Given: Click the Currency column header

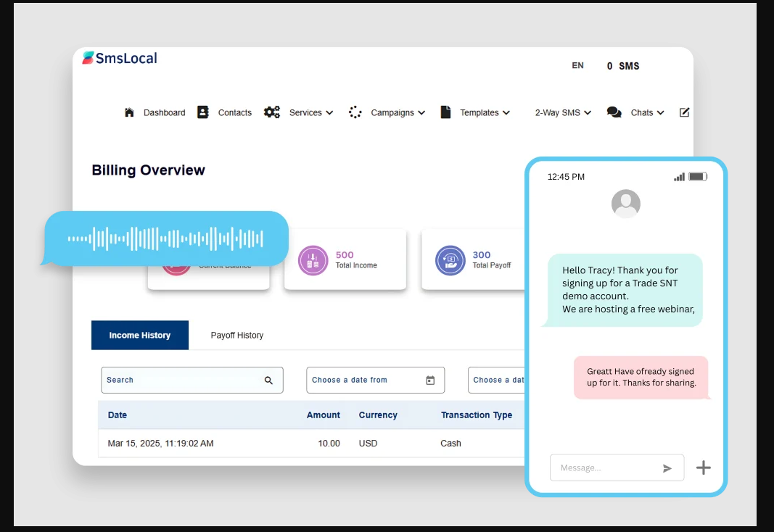Looking at the screenshot, I should pos(378,415).
